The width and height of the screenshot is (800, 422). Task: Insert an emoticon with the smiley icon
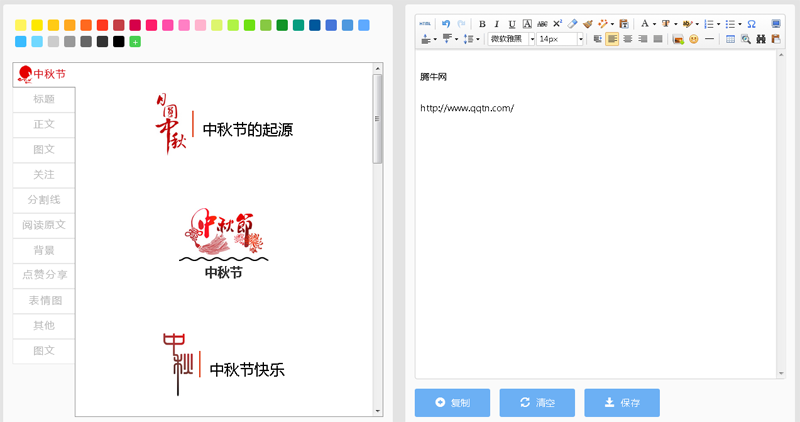(x=693, y=39)
